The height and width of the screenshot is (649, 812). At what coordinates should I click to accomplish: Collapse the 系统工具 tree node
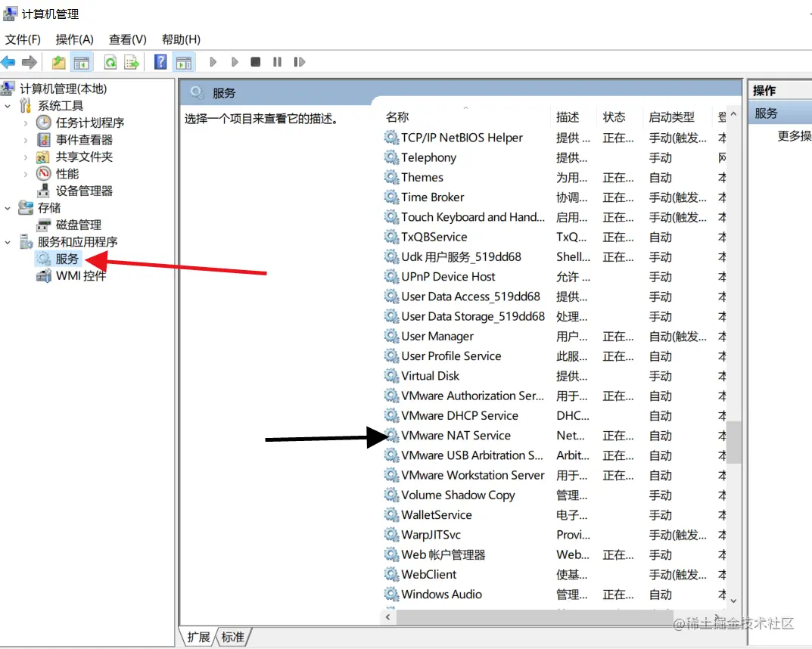point(8,106)
